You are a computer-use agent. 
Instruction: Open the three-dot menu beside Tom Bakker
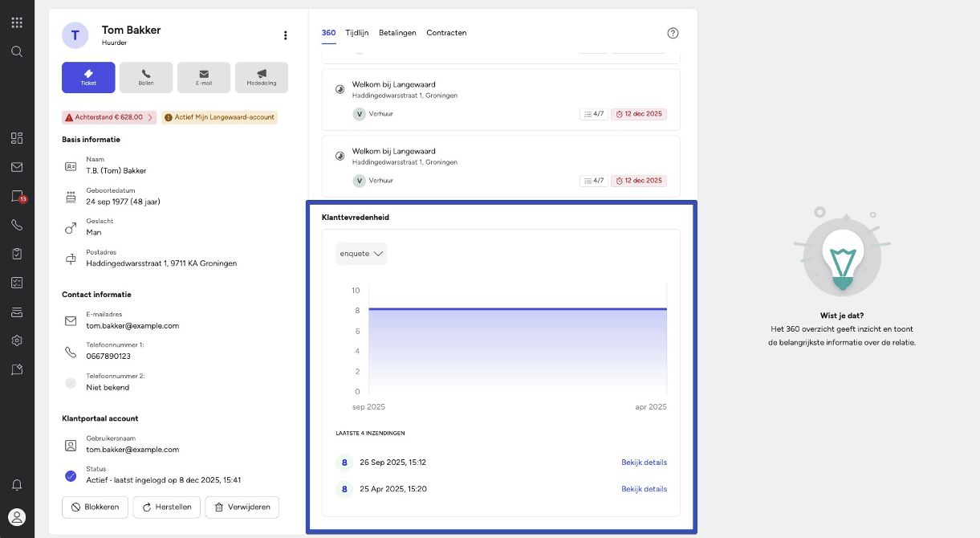click(x=285, y=35)
